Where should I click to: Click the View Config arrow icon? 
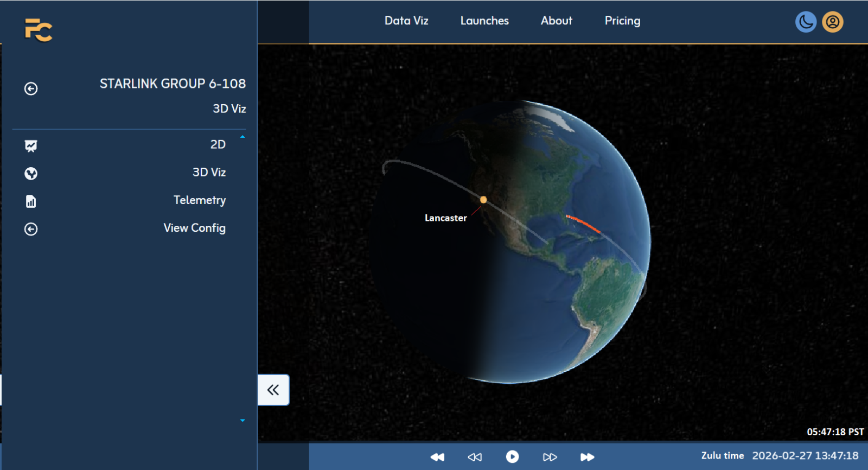(x=31, y=229)
